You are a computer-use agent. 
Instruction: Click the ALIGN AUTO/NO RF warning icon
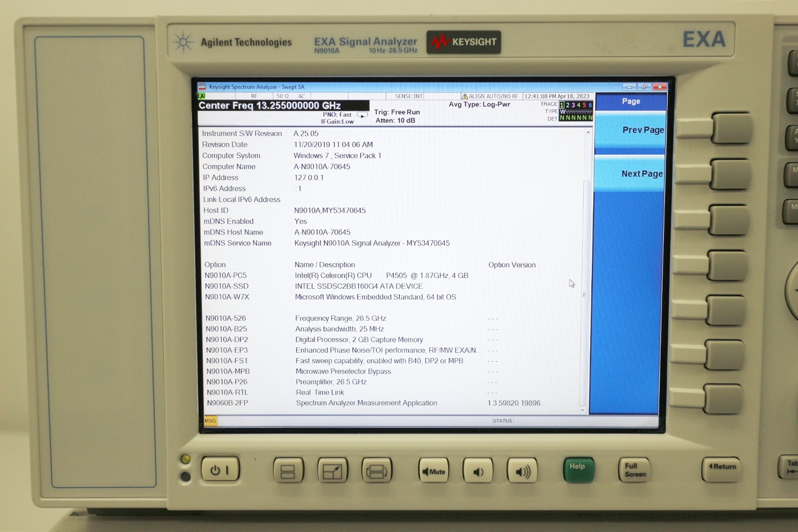pyautogui.click(x=465, y=96)
